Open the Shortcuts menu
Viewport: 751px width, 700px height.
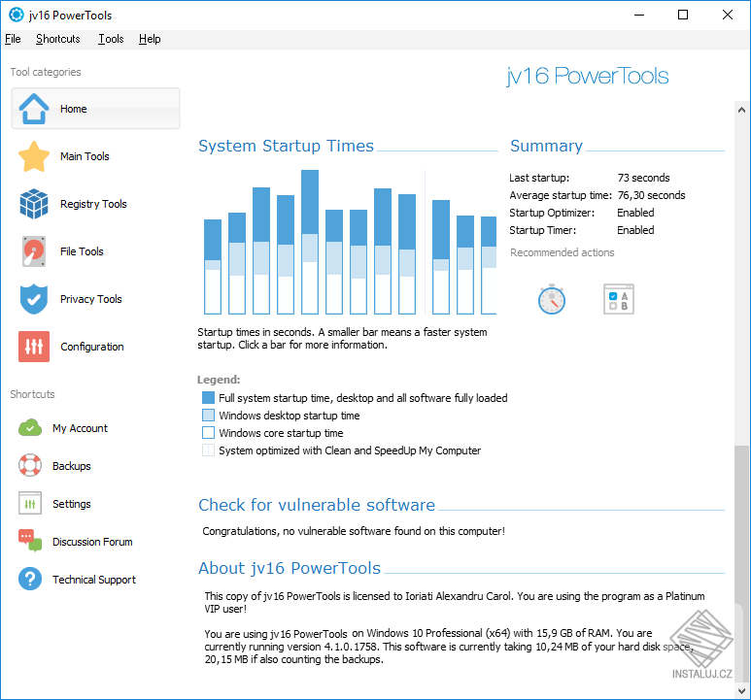click(58, 39)
